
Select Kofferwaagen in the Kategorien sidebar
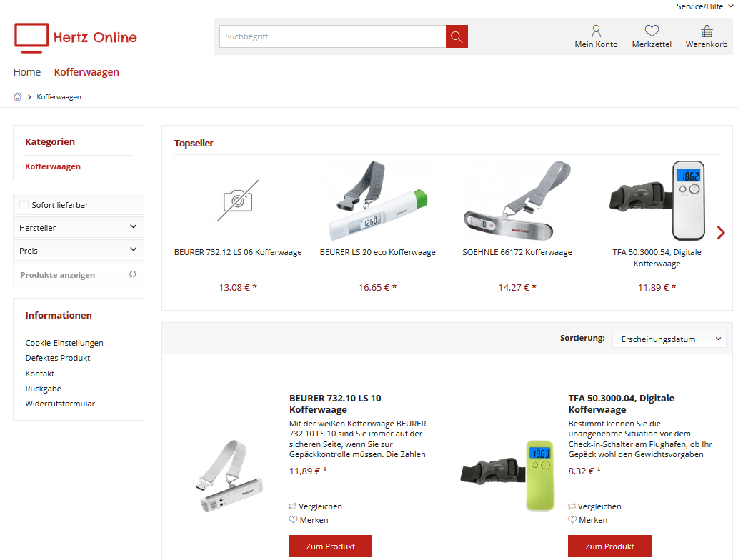coord(53,166)
